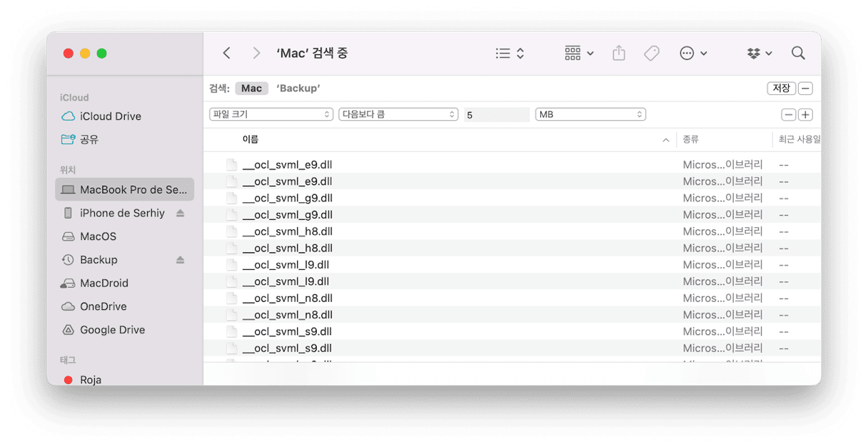Image resolution: width=868 pixels, height=447 pixels.
Task: Open the 다음보다 큼 comparison dropdown
Action: pos(398,114)
